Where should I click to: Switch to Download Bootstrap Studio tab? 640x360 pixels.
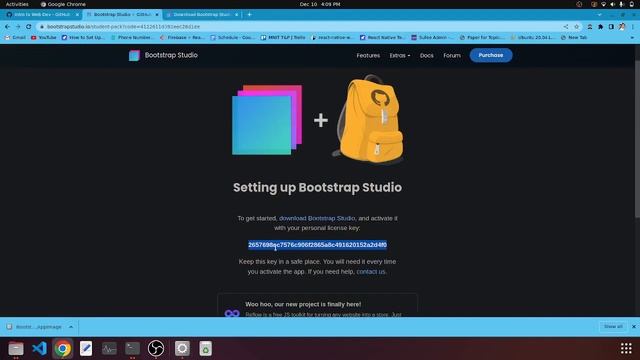coord(201,14)
